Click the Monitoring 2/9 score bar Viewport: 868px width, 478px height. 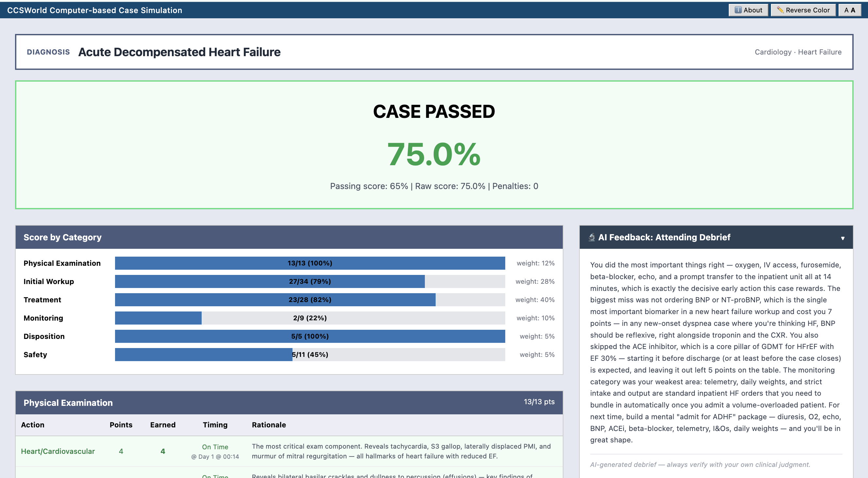310,318
